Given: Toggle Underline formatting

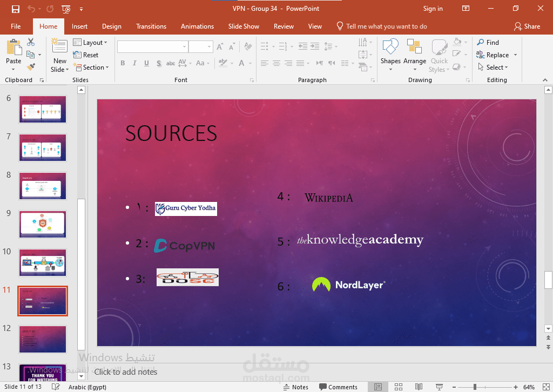Looking at the screenshot, I should click(146, 63).
